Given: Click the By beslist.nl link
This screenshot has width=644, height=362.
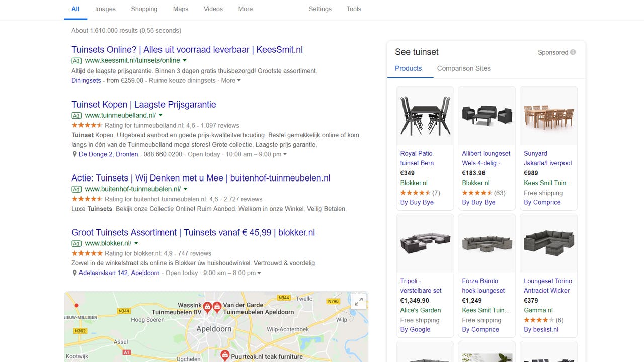Looking at the screenshot, I should click(x=541, y=329).
